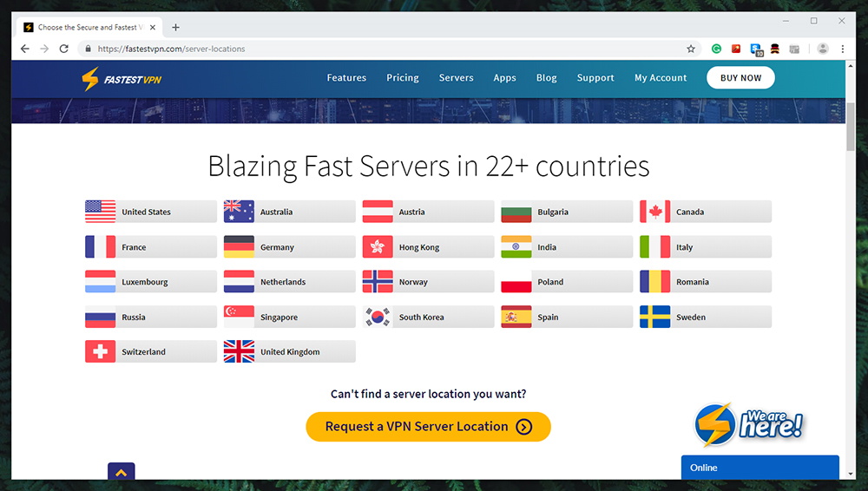The width and height of the screenshot is (868, 491).
Task: Open the Chrome profile avatar
Action: 823,49
